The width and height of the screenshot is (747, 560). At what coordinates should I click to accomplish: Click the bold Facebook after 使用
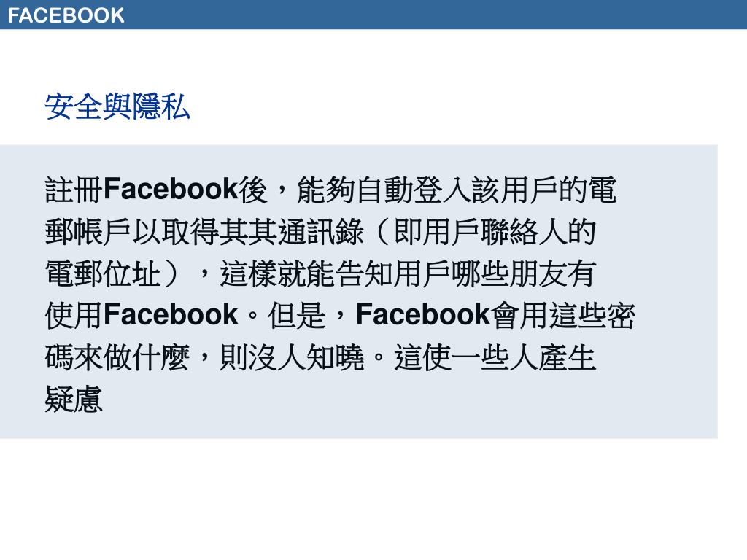coord(171,315)
